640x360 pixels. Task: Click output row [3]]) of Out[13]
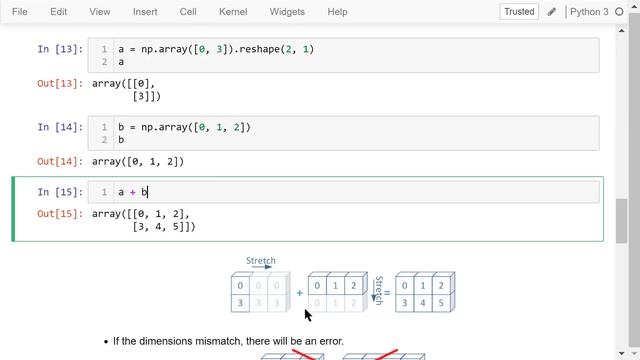click(x=147, y=96)
